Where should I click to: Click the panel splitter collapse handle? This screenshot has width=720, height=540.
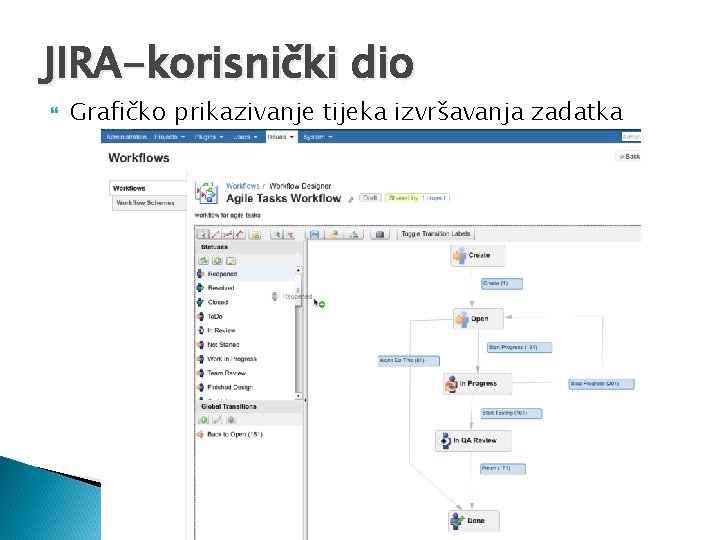tap(305, 400)
